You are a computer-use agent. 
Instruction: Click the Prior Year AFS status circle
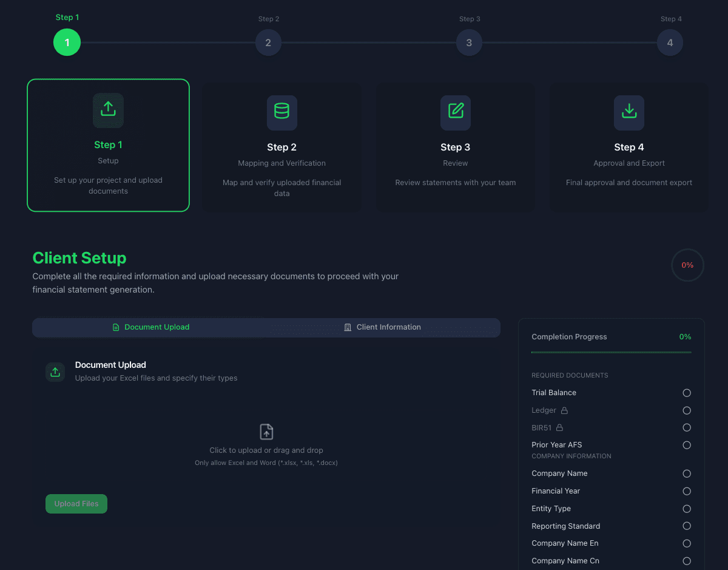[687, 445]
